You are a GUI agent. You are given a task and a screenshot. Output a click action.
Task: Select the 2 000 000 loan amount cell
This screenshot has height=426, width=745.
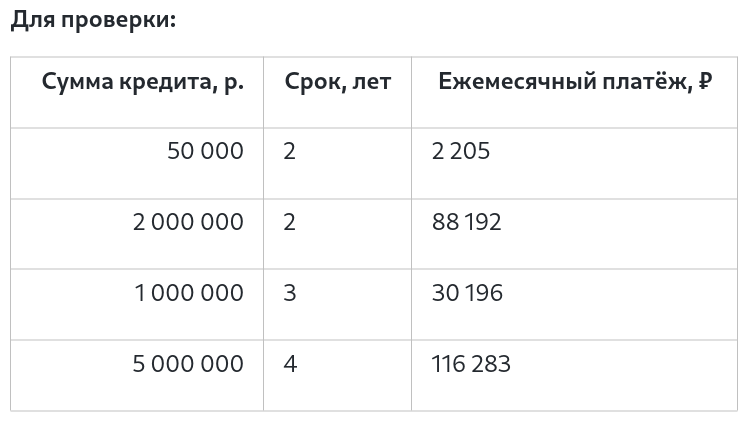coord(188,222)
